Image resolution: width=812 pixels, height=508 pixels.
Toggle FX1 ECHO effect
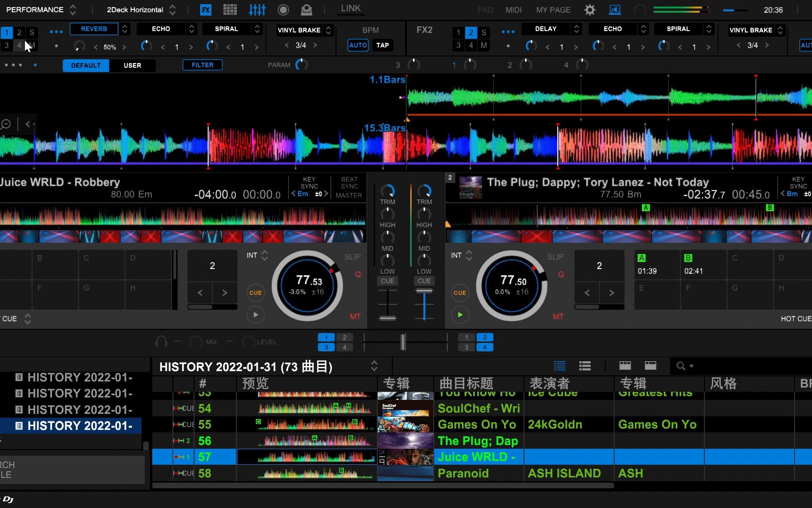(161, 29)
